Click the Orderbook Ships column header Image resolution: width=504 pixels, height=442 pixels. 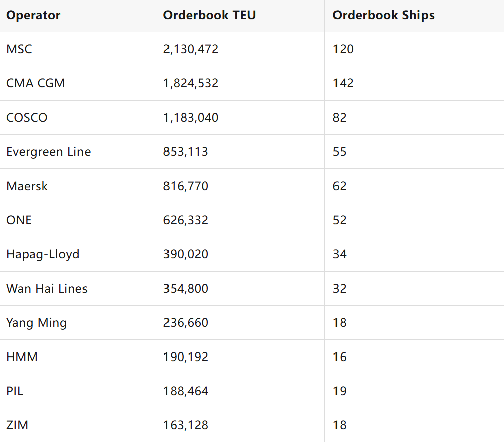pyautogui.click(x=383, y=15)
